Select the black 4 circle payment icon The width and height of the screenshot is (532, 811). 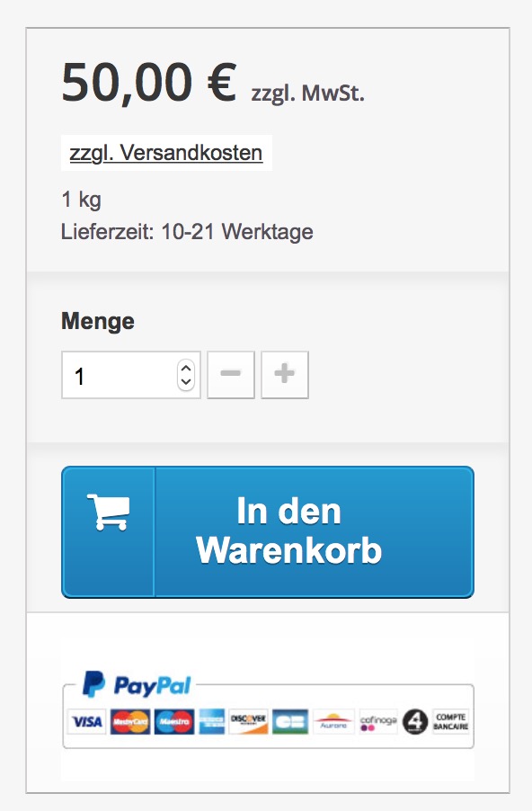tap(415, 721)
